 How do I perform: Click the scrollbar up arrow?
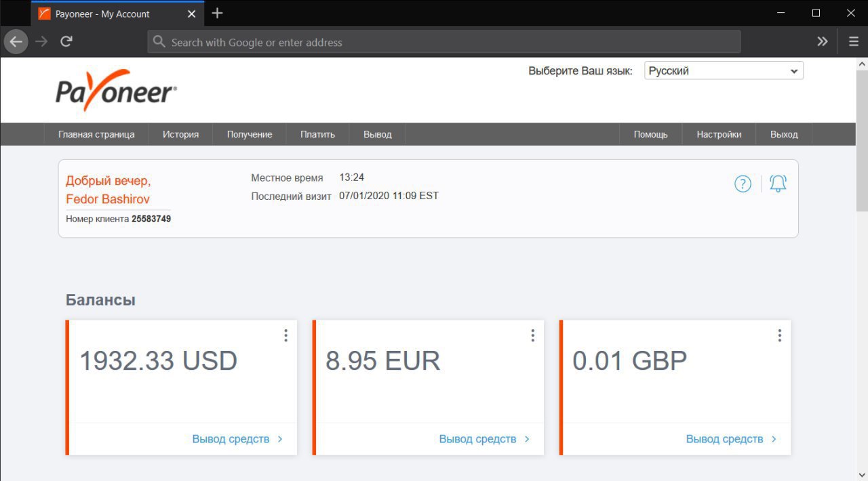click(x=861, y=63)
